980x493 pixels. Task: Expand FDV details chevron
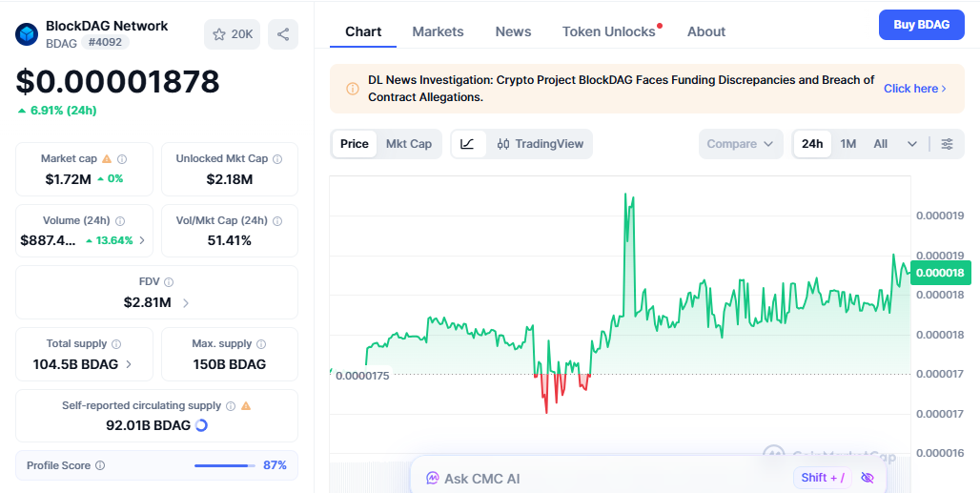pyautogui.click(x=186, y=303)
